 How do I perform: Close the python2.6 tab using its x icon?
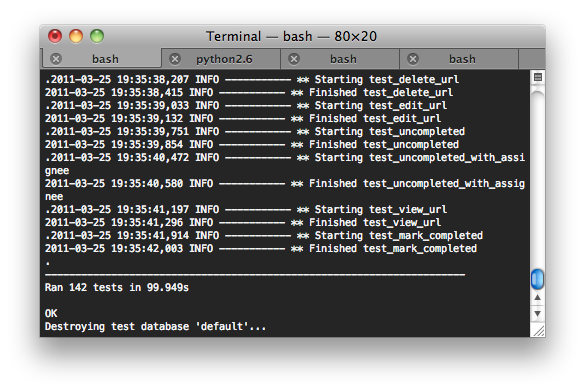point(175,59)
